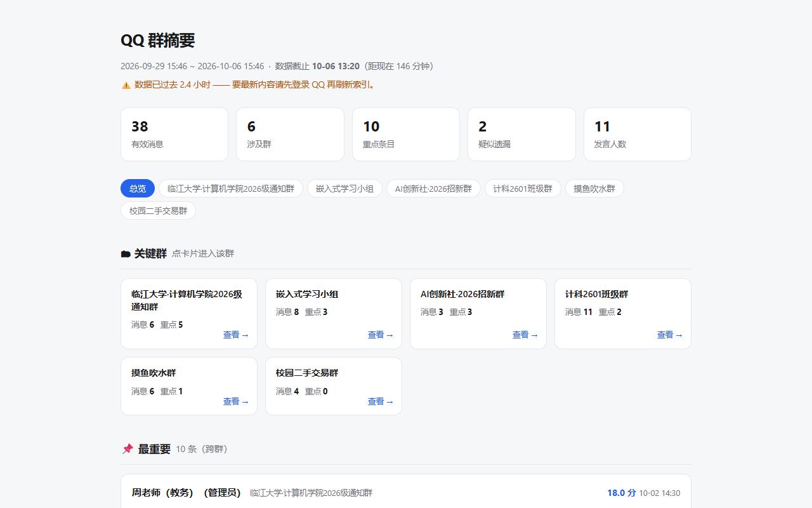Open 查看 link in 嵌入式学习小组 card
Image resolution: width=812 pixels, height=508 pixels.
381,335
